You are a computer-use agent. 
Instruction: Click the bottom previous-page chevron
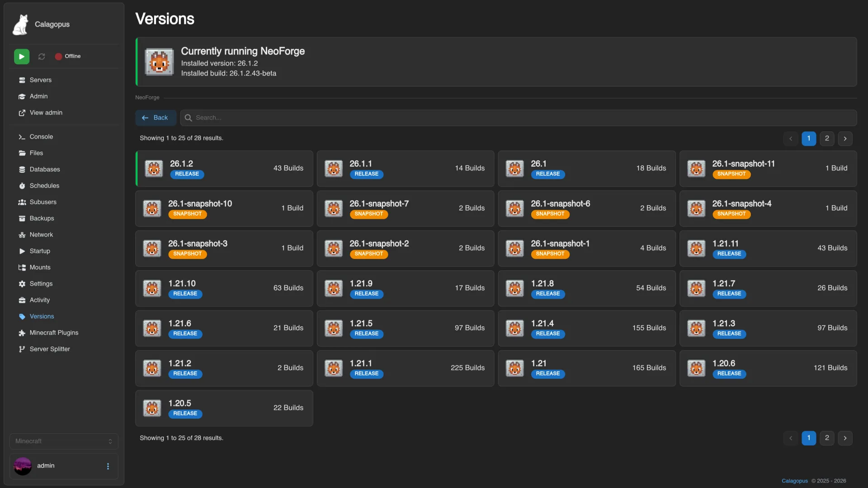coord(791,438)
